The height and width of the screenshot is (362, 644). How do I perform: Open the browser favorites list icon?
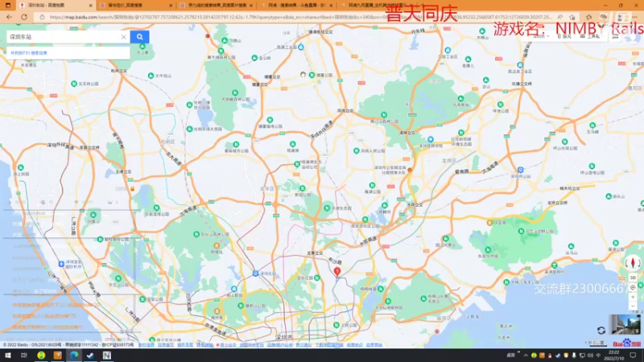[589, 17]
